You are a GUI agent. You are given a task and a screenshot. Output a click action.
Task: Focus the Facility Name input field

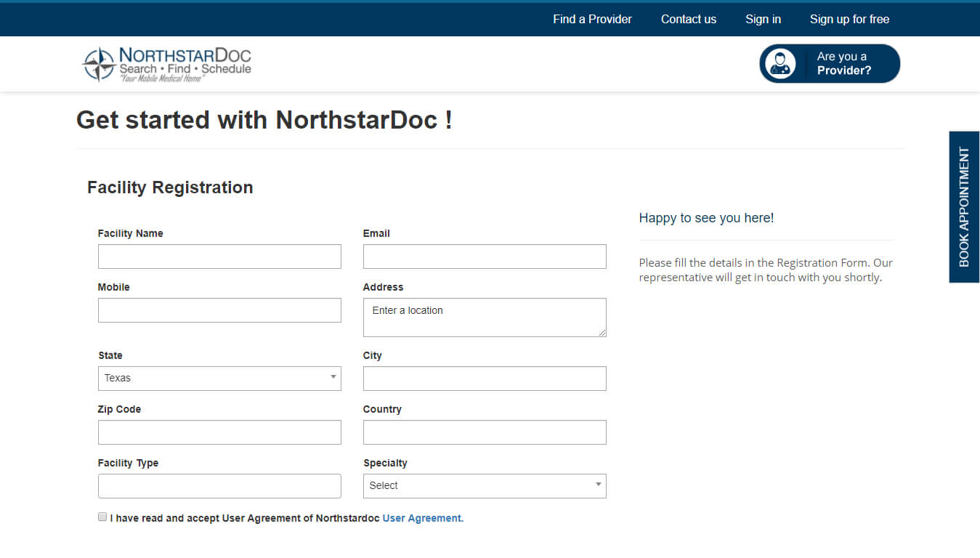pyautogui.click(x=219, y=256)
